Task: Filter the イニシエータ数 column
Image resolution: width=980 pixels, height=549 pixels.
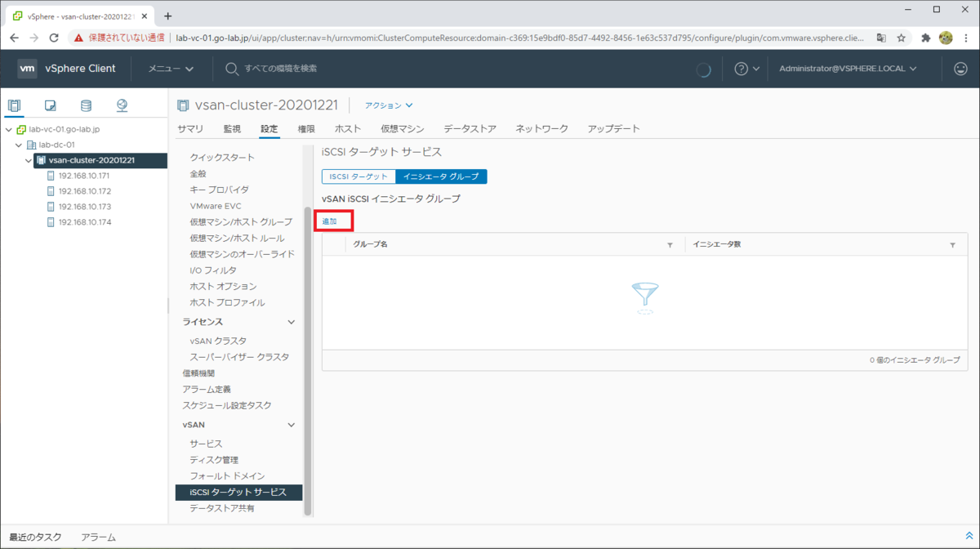Action: point(952,245)
